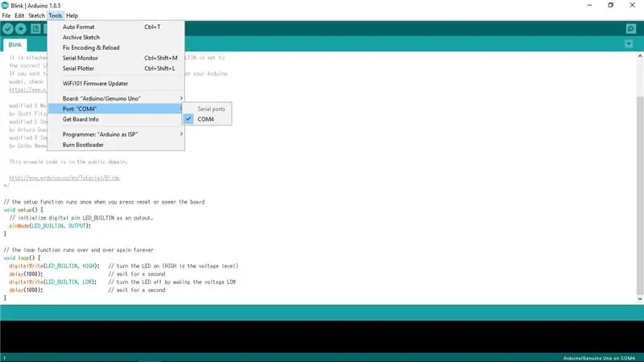Open Serial Monitor from Tools menu
644x362 pixels.
coord(116,58)
